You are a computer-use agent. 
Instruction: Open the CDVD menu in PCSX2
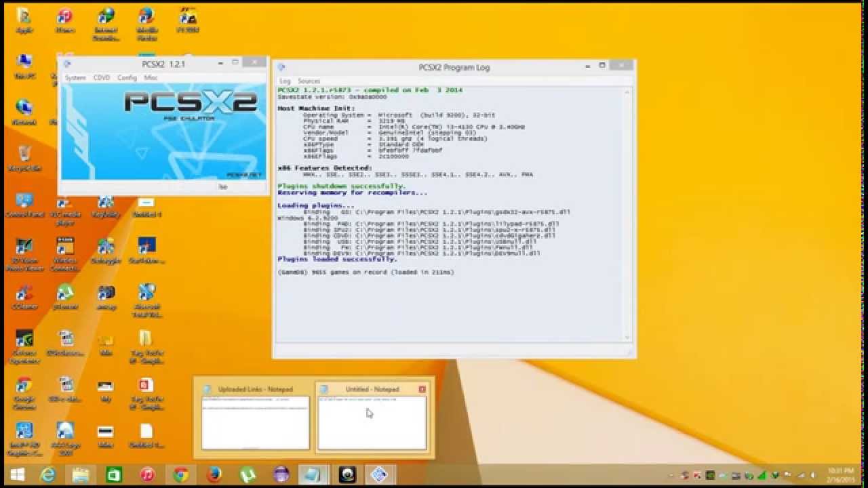(102, 78)
